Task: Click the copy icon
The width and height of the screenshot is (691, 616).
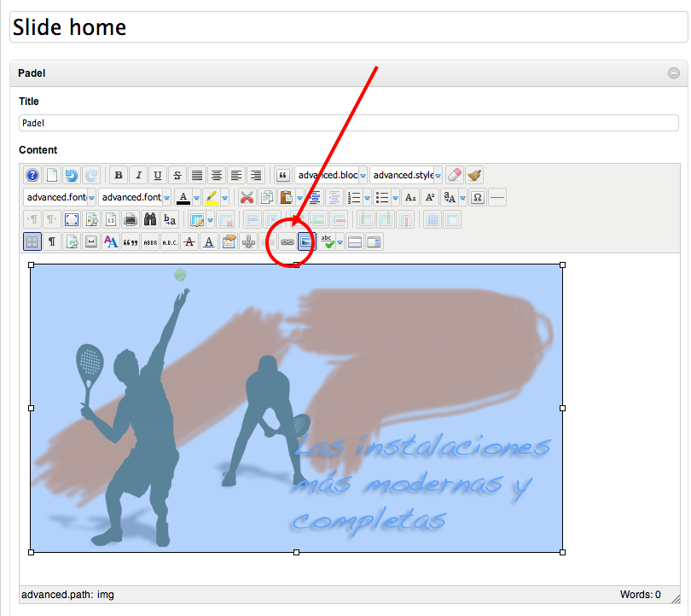Action: [267, 197]
